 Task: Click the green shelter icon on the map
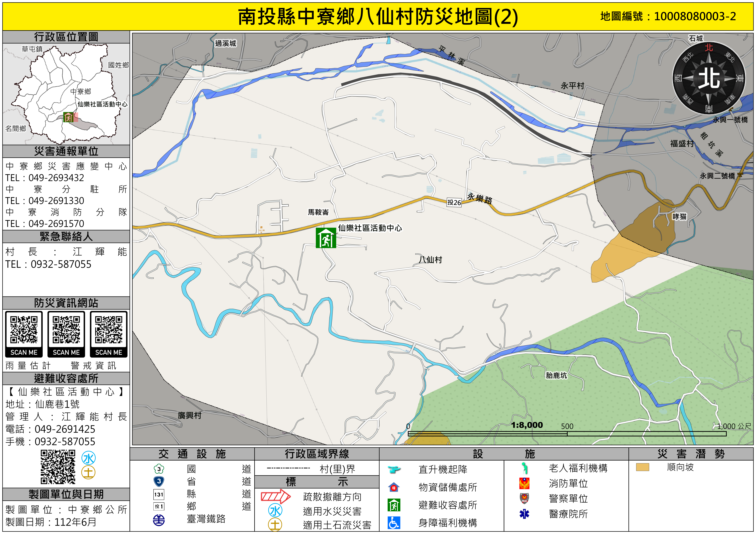coord(326,238)
